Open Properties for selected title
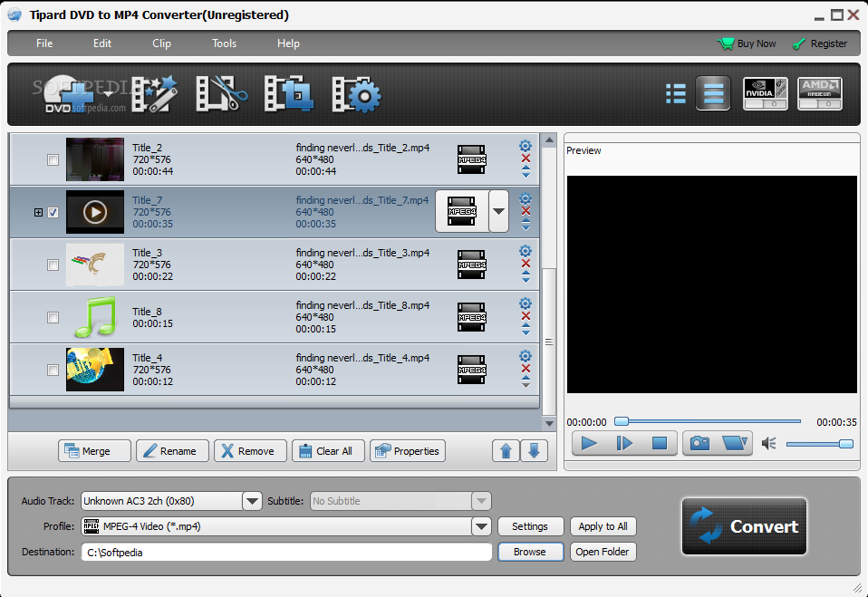The width and height of the screenshot is (868, 597). (408, 451)
